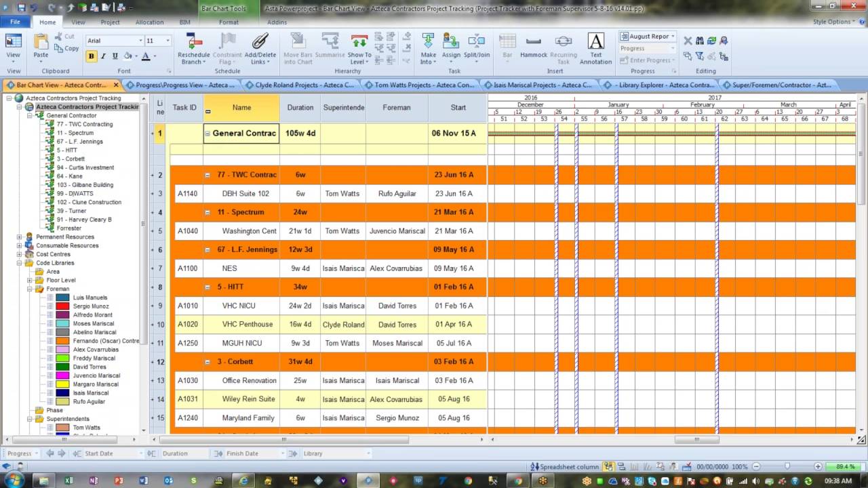Click the fill color bucket icon

tap(129, 56)
